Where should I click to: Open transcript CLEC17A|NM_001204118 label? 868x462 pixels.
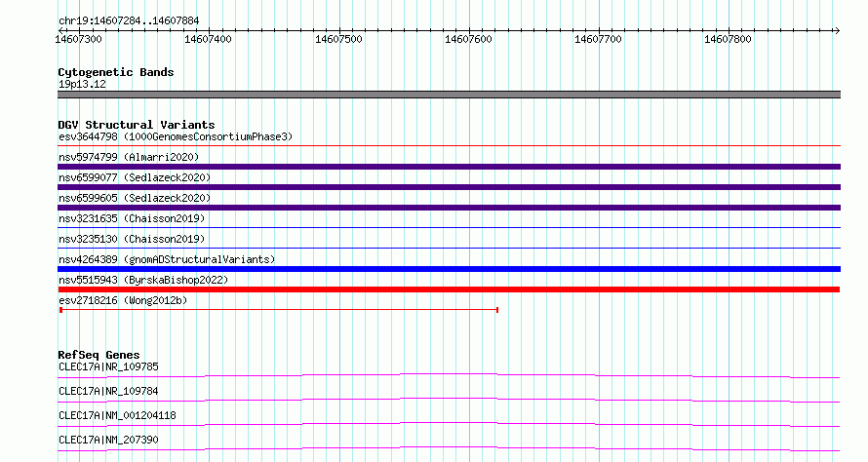[x=117, y=415]
